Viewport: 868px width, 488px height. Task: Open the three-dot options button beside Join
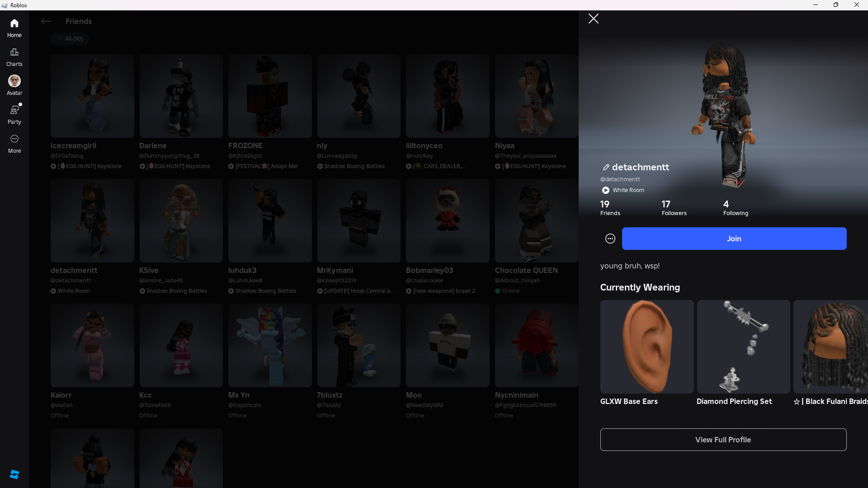[x=610, y=239]
